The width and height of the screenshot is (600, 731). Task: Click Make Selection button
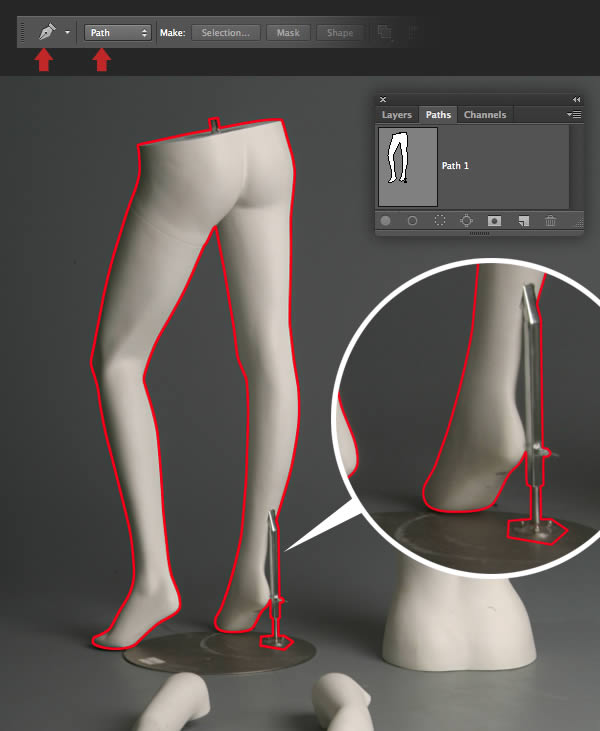[226, 33]
